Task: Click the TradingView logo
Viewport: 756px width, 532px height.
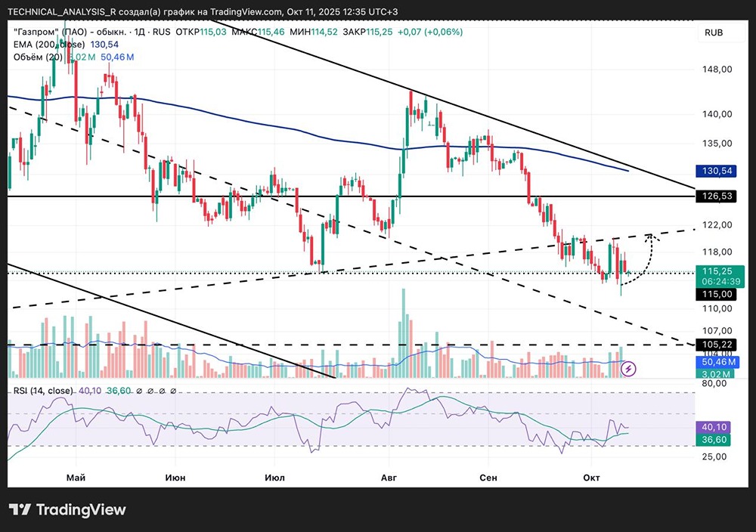Action: coord(67,510)
